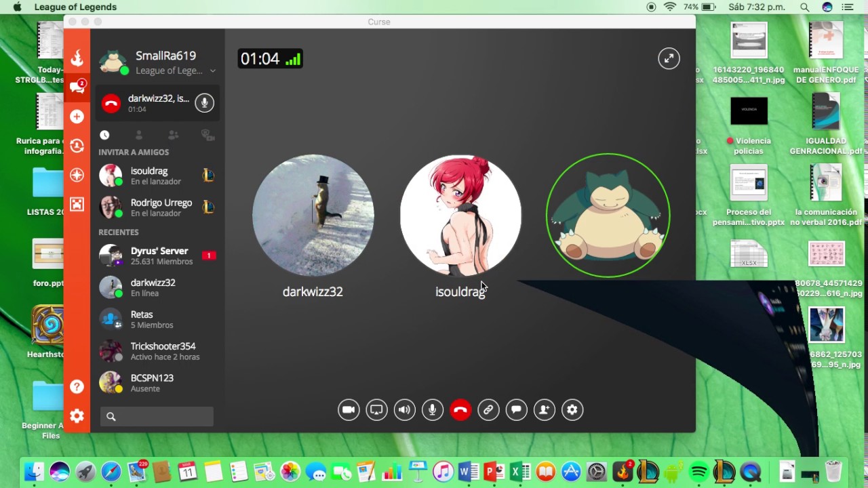868x488 pixels.
Task: Open call text chat bubble icon
Action: (x=517, y=409)
